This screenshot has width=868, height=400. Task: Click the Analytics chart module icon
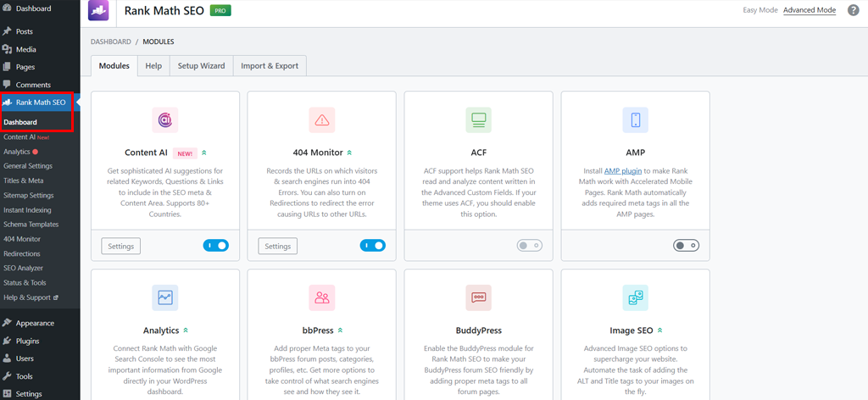[165, 297]
